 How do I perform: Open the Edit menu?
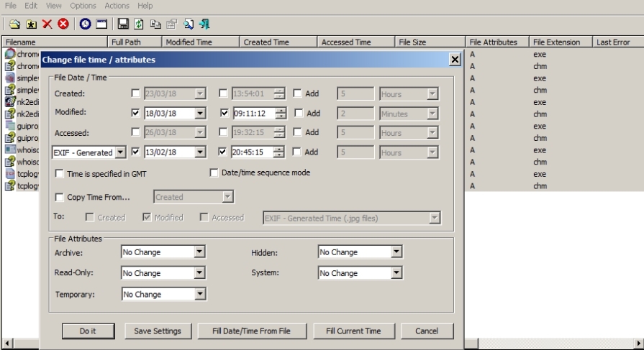(31, 6)
